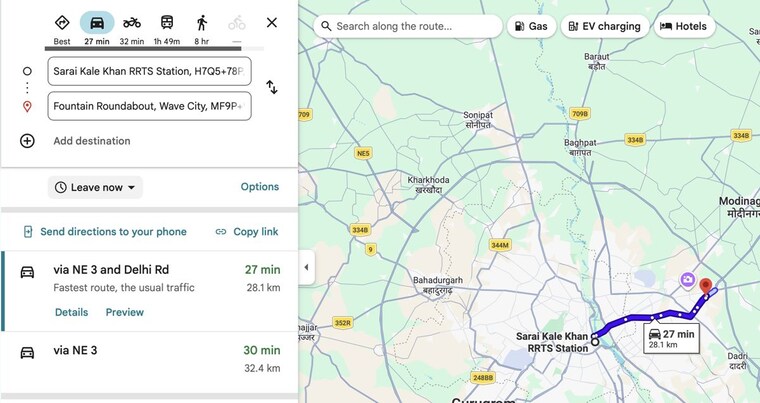This screenshot has height=403, width=760.
Task: Switch to Transit bus mode
Action: (167, 23)
